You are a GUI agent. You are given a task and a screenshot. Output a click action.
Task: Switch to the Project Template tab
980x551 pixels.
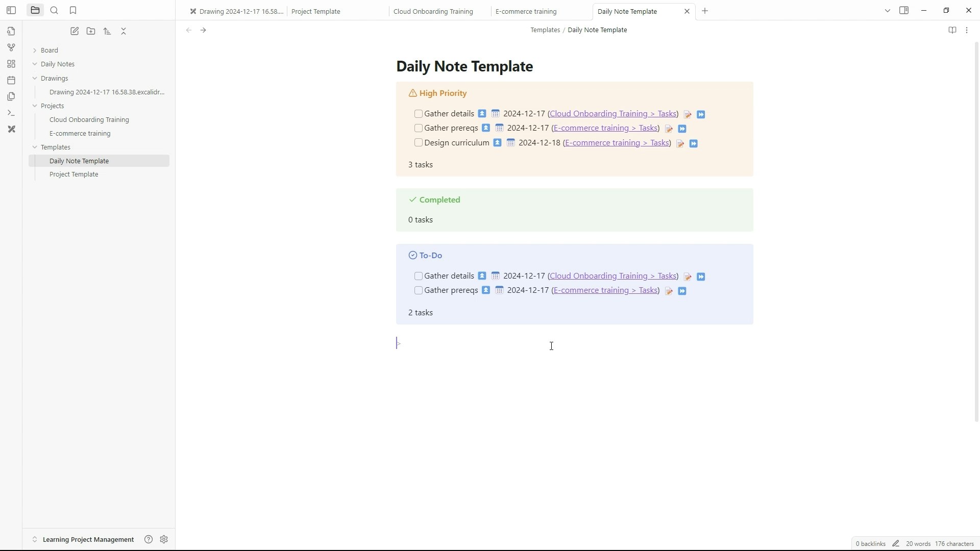click(315, 11)
